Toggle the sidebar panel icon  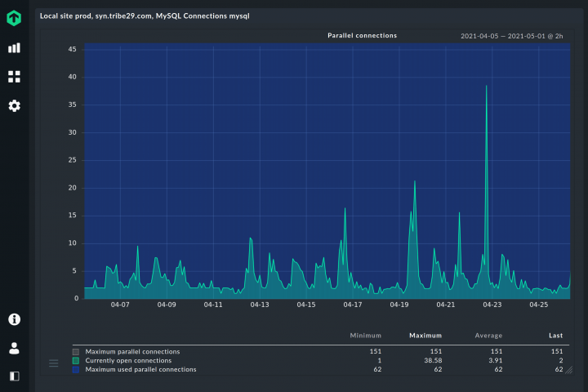[x=14, y=376]
